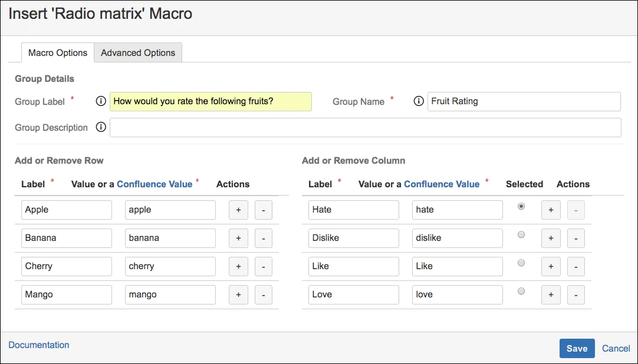Edit the 'mango' row value field
The height and width of the screenshot is (364, 638).
click(x=170, y=294)
